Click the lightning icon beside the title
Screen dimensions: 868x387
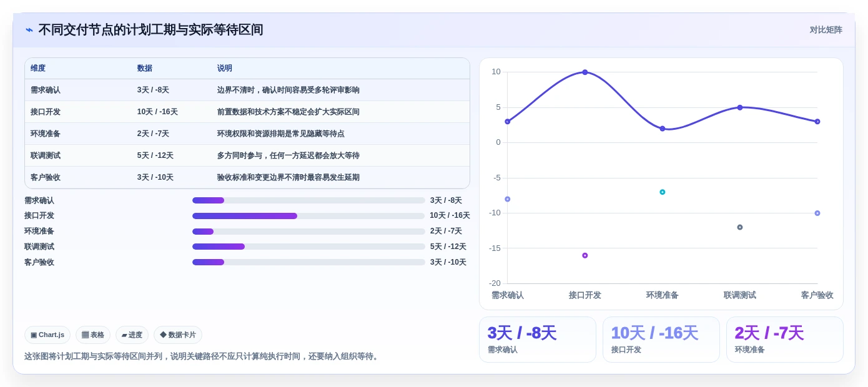point(29,30)
